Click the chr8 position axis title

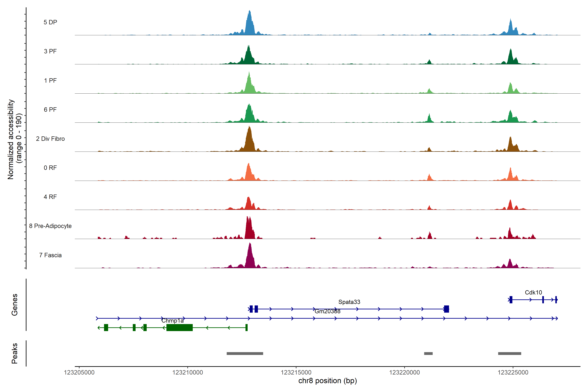327,381
